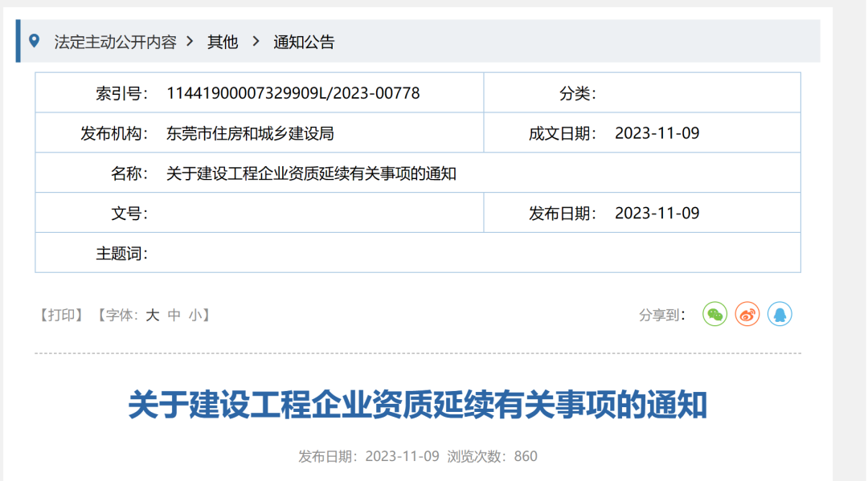Click the 浏览次数：860 view count
Image resolution: width=868 pixels, height=481 pixels.
coord(492,456)
